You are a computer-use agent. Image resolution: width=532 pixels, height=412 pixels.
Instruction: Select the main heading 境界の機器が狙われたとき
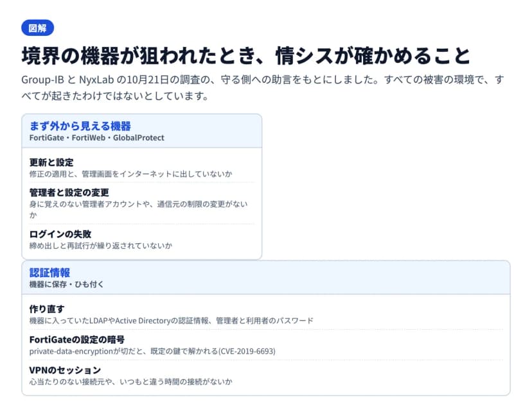coord(246,56)
